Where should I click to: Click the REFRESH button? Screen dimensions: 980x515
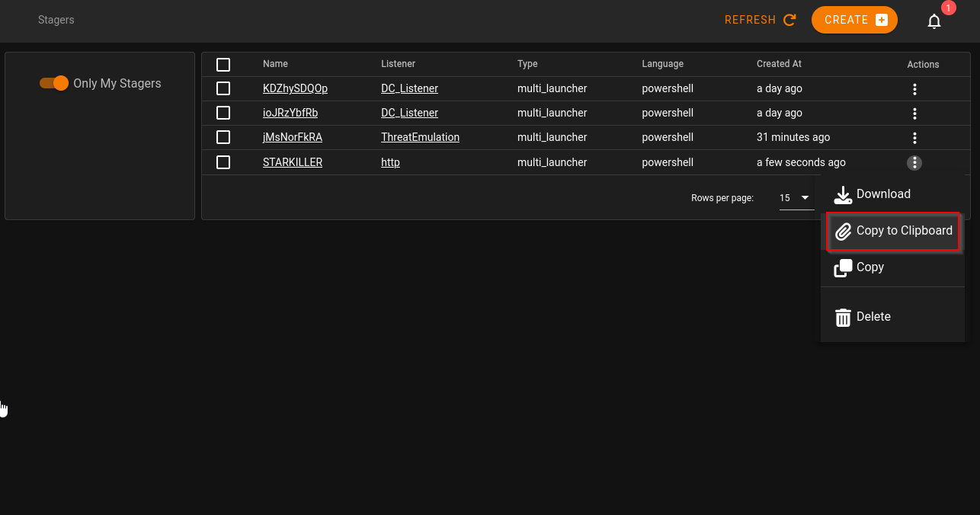pyautogui.click(x=761, y=20)
